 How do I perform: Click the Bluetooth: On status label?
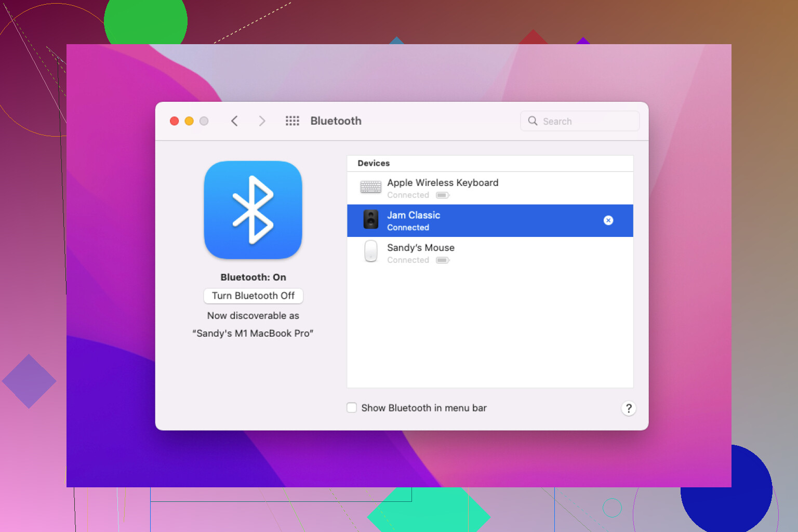coord(253,277)
